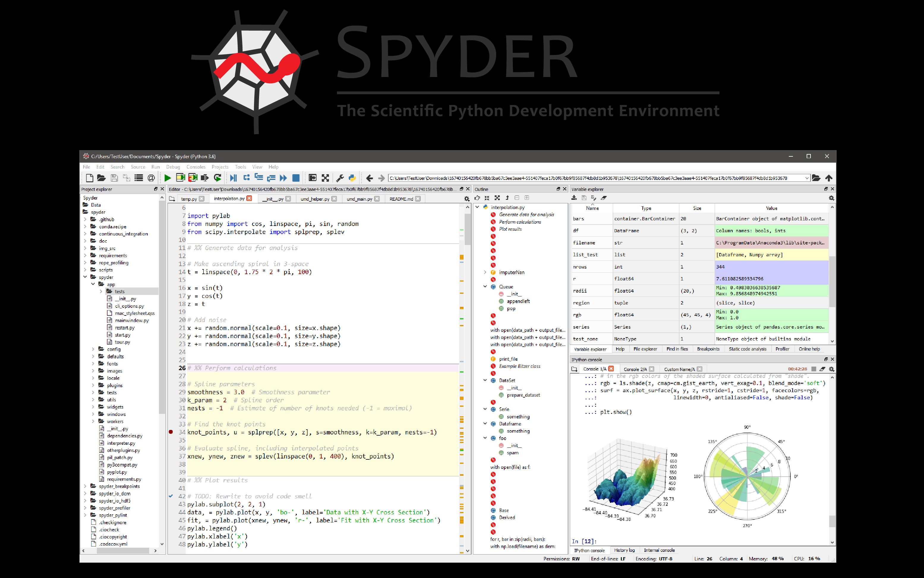Screen dimensions: 924x578
Task: Select mainwindow.py in the project tree
Action: (132, 320)
